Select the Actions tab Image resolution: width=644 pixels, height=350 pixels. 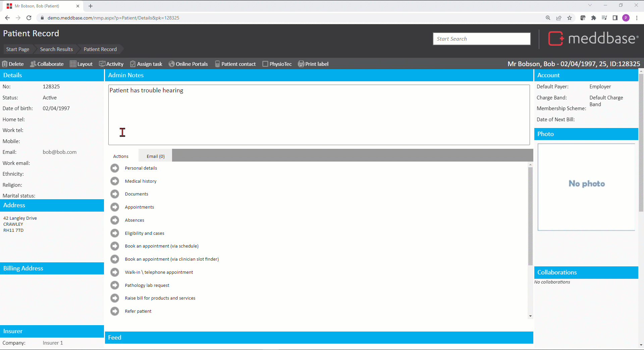(x=121, y=156)
